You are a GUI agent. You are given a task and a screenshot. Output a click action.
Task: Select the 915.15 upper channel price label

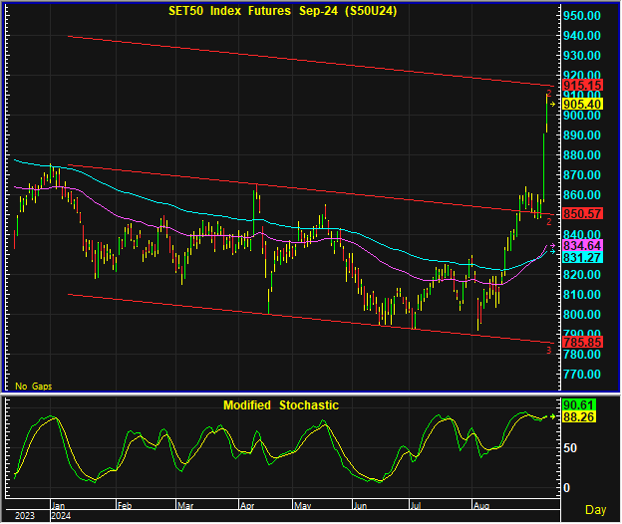click(582, 85)
